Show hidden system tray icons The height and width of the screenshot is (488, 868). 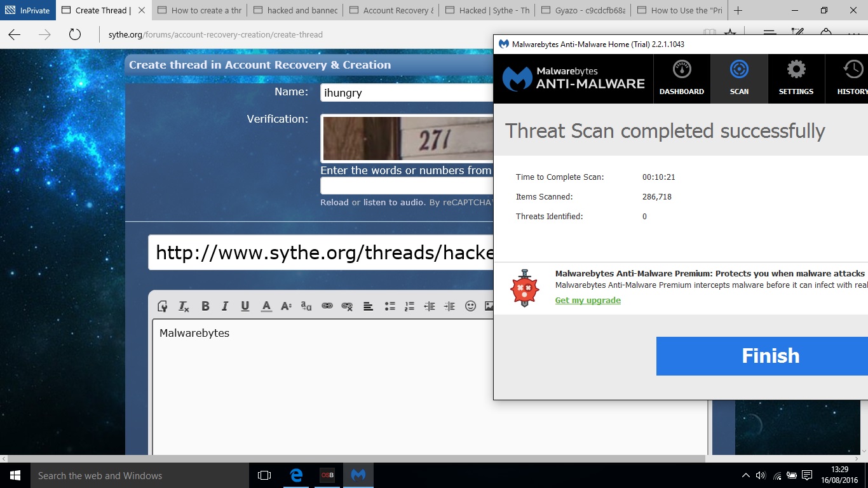point(746,475)
